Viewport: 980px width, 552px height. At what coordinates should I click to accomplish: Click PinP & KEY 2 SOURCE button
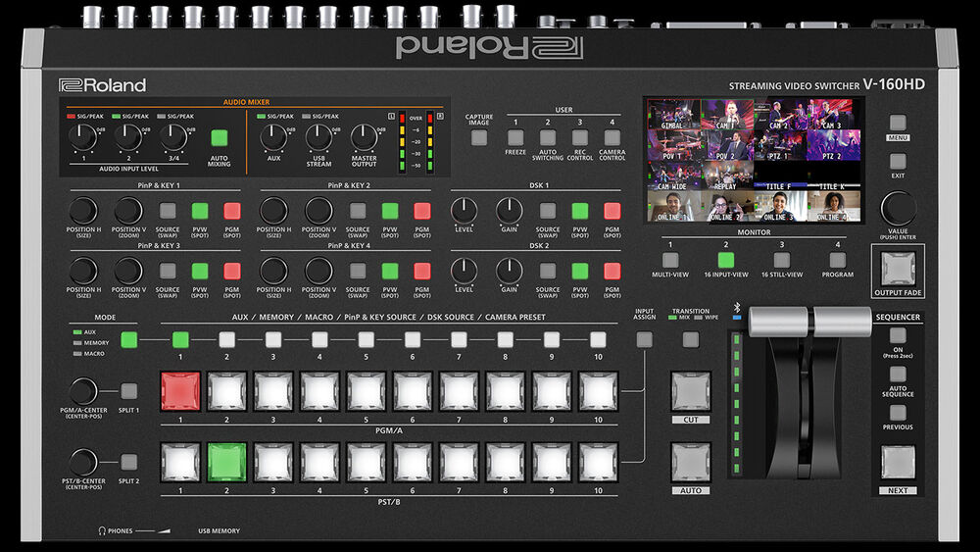(358, 211)
